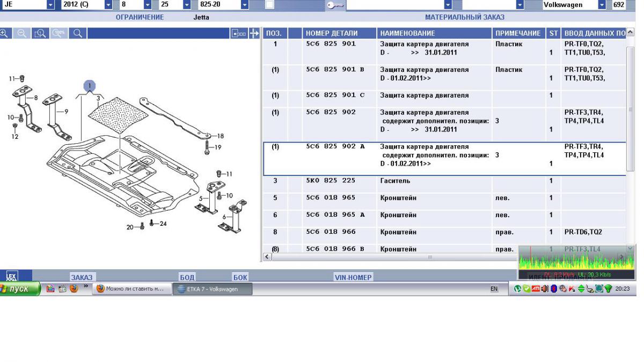Image resolution: width=644 pixels, height=362 pixels.
Task: Open the empty dropdown left of Volkswagen
Action: 519,5
